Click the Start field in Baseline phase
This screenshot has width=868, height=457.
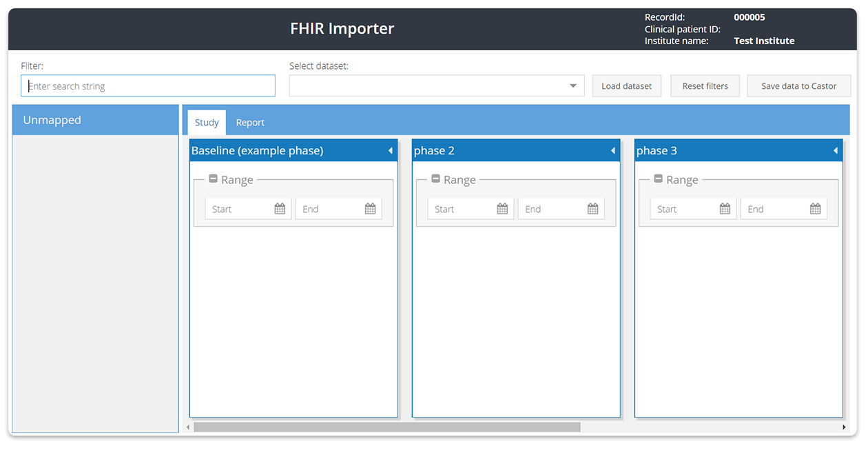(x=248, y=209)
